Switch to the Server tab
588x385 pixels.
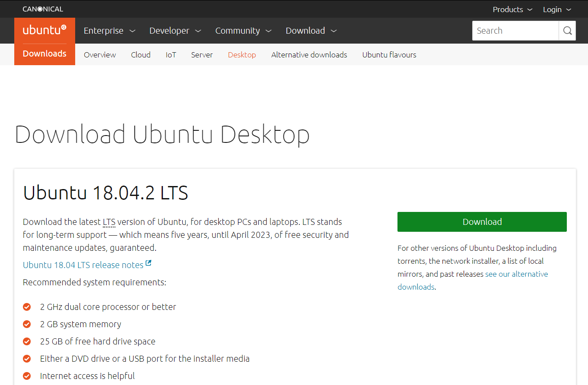202,55
